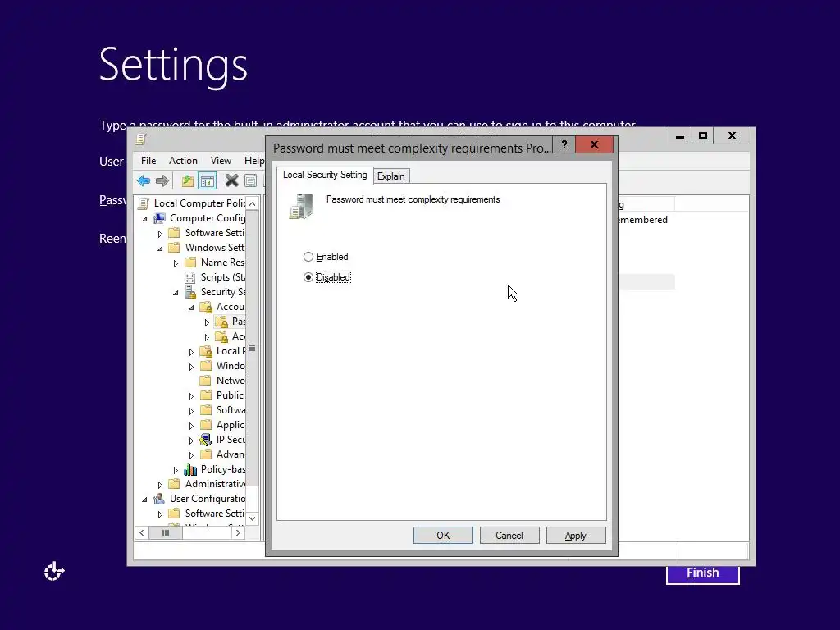Select the Enabled radio button
The height and width of the screenshot is (630, 840).
coord(308,257)
